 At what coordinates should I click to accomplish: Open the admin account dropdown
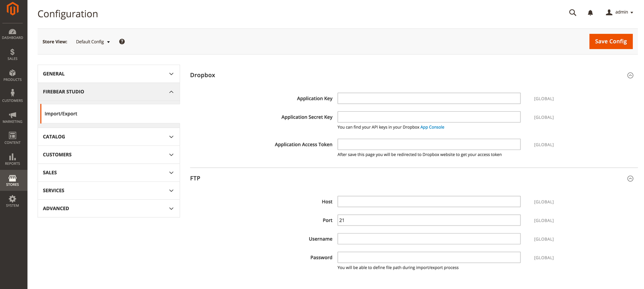pos(620,12)
